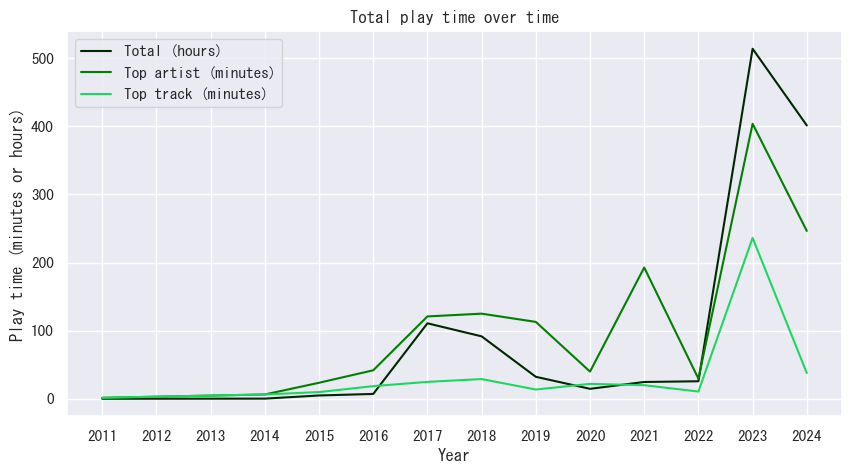The height and width of the screenshot is (473, 852).
Task: Click the light green swatch beside 'Top track (minutes)'
Action: point(96,94)
